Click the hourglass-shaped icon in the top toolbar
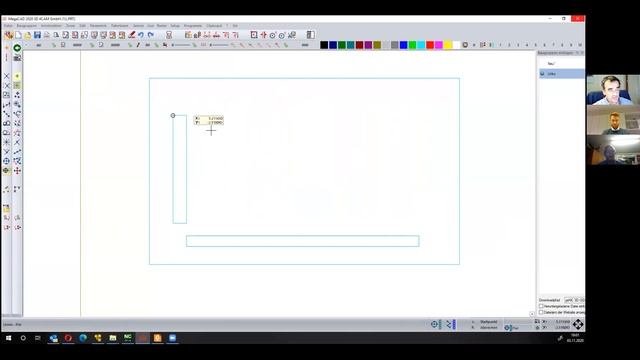640x360 pixels. point(169,35)
